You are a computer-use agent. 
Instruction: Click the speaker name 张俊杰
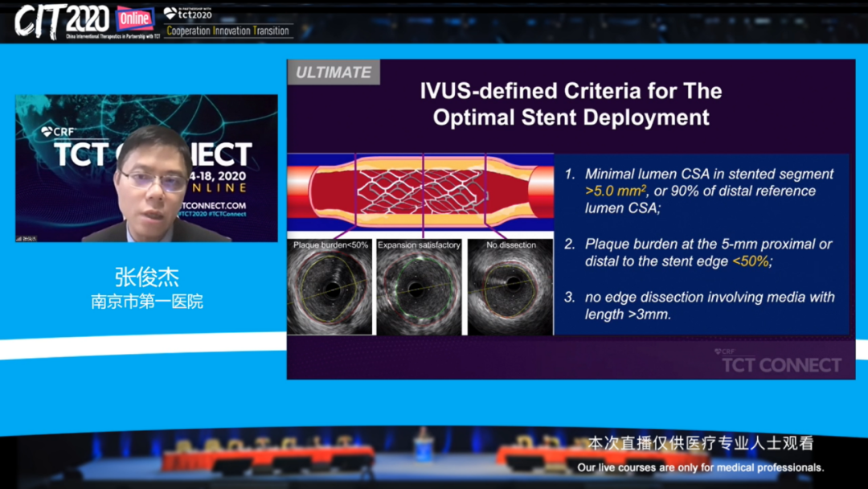point(146,277)
